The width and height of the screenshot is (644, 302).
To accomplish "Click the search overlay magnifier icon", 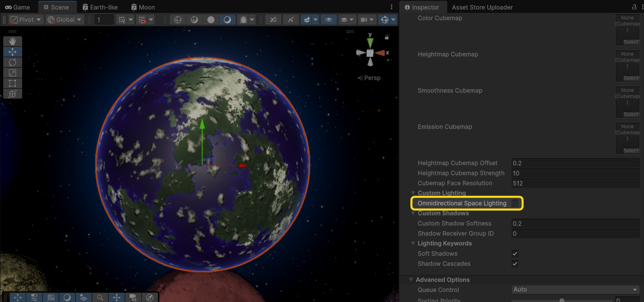I will point(100,297).
